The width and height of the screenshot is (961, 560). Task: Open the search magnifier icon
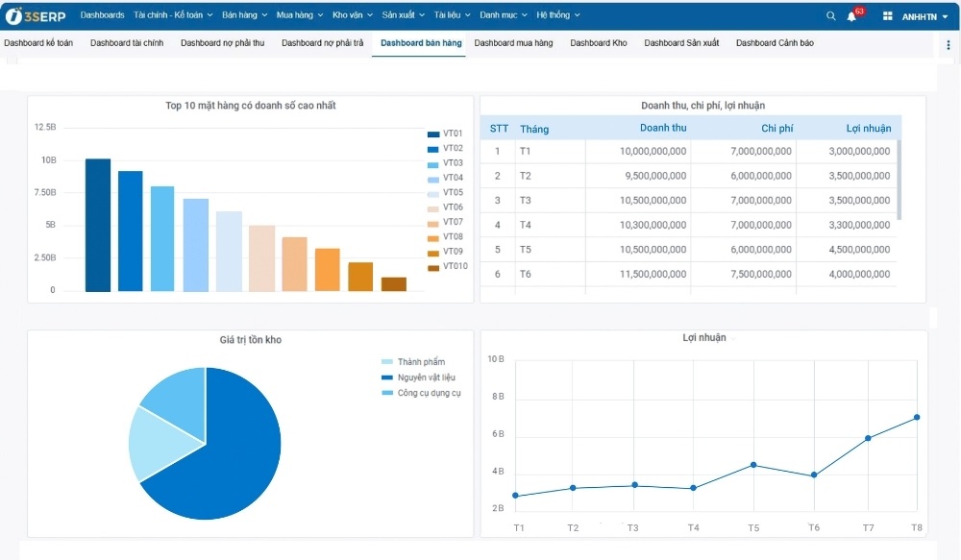(831, 16)
